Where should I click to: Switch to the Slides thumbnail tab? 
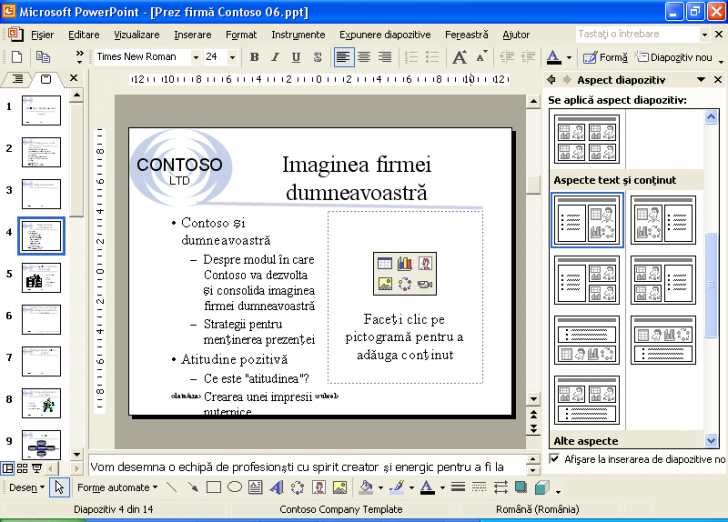tap(46, 79)
